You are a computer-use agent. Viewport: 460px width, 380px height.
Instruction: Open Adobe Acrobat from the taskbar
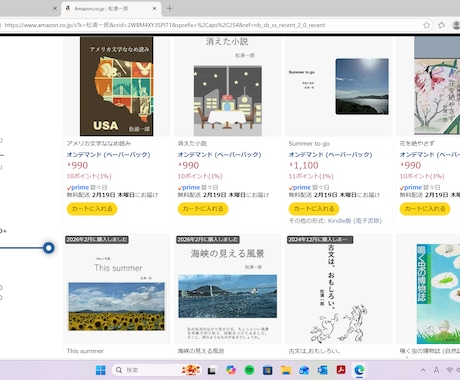click(x=341, y=370)
